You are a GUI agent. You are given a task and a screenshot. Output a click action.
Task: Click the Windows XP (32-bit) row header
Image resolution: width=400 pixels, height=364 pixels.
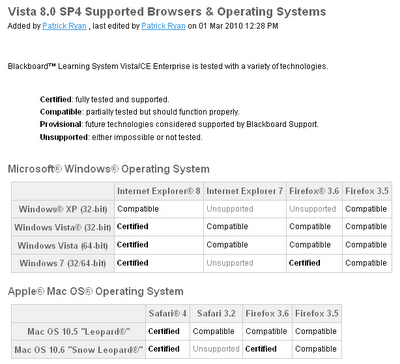63,209
